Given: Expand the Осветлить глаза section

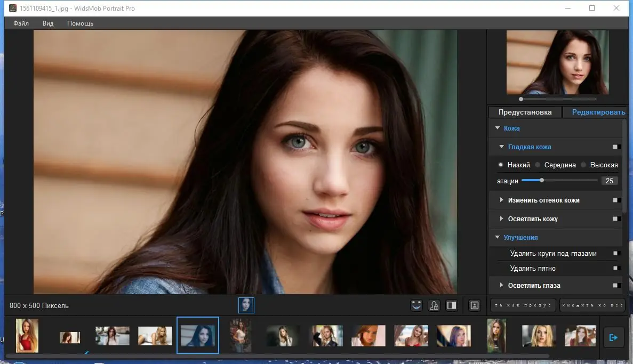Looking at the screenshot, I should 501,285.
